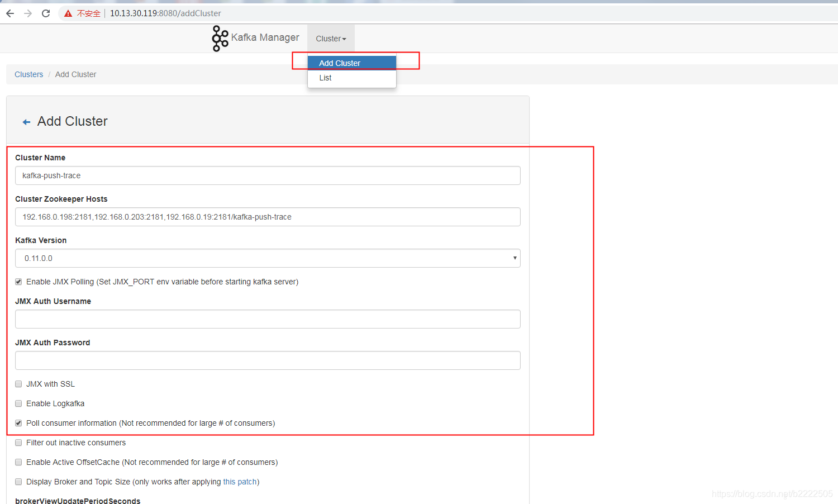Click the browser back arrow
838x504 pixels.
click(x=10, y=13)
